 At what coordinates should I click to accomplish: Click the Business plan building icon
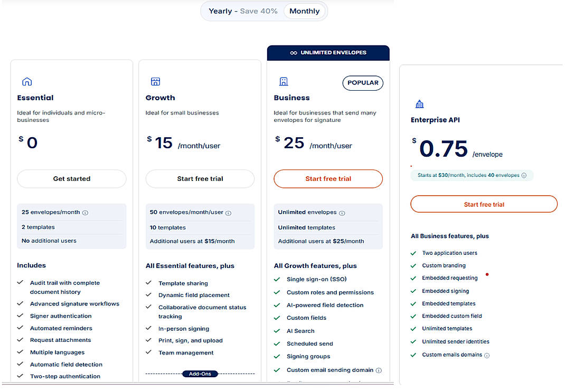coord(284,82)
